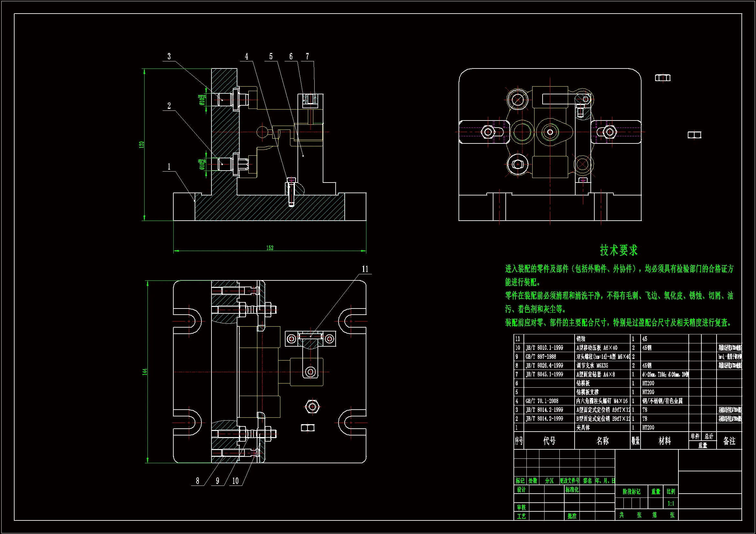
Task: Click part balloon number 7 label
Action: tap(307, 57)
